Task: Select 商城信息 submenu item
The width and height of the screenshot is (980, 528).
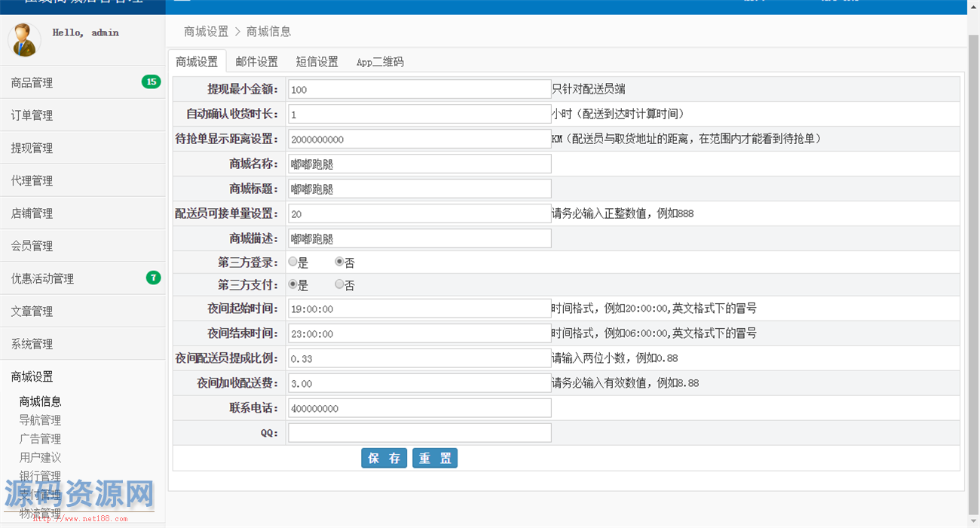Action: tap(41, 401)
